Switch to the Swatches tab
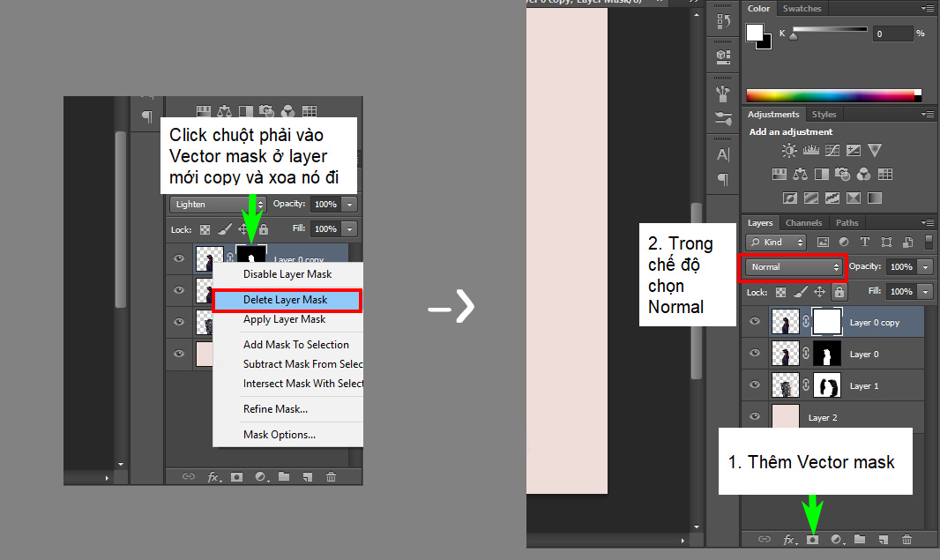The height and width of the screenshot is (560, 940). point(802,9)
